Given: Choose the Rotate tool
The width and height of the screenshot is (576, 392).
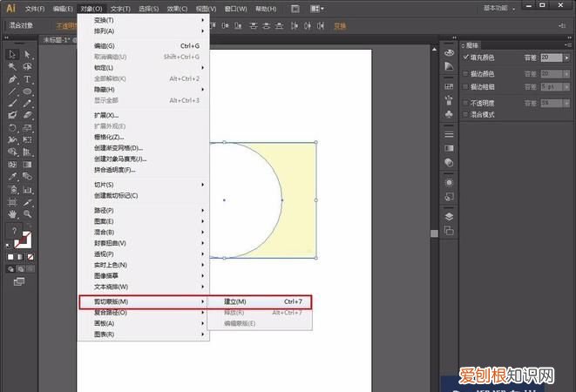Looking at the screenshot, I should [x=12, y=128].
